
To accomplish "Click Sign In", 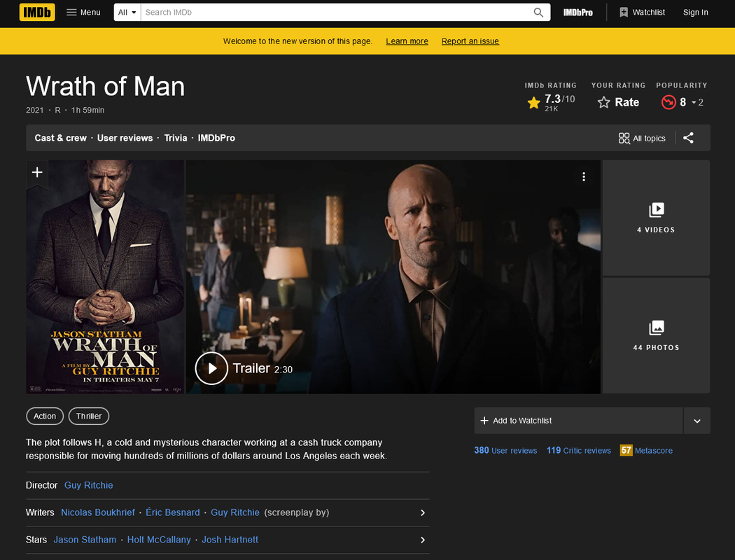I will [x=695, y=12].
